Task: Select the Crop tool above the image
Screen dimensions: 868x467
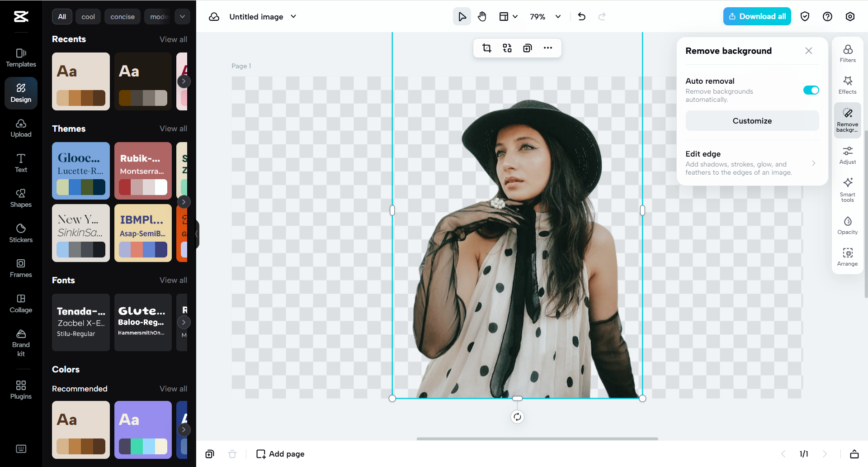Action: tap(487, 48)
